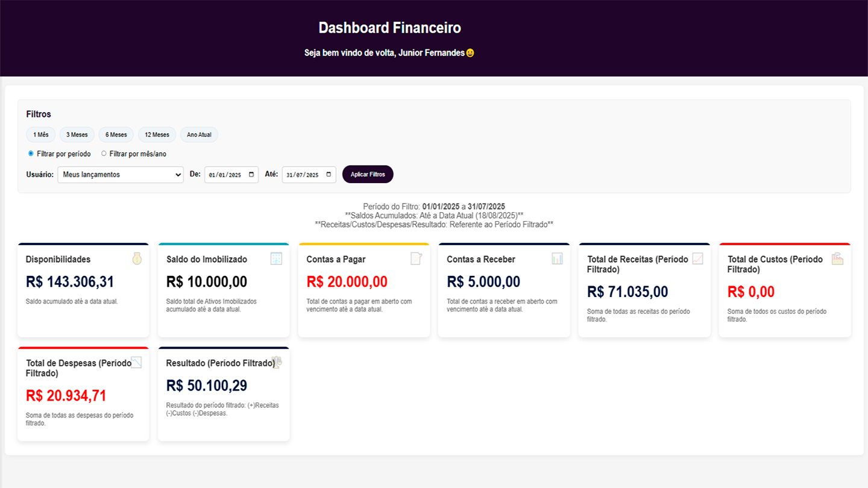Choose the 12 Meses quick filter
Image resolution: width=868 pixels, height=488 pixels.
[157, 135]
